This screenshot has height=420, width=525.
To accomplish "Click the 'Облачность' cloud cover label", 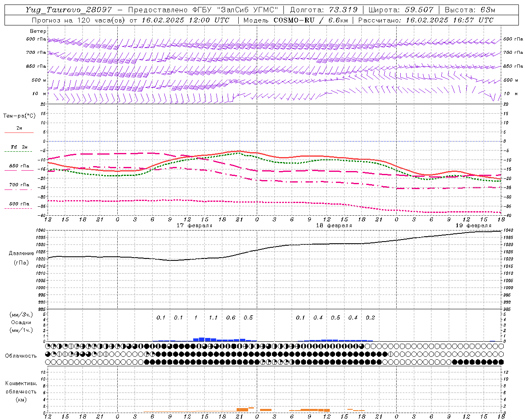I will pos(21,356).
